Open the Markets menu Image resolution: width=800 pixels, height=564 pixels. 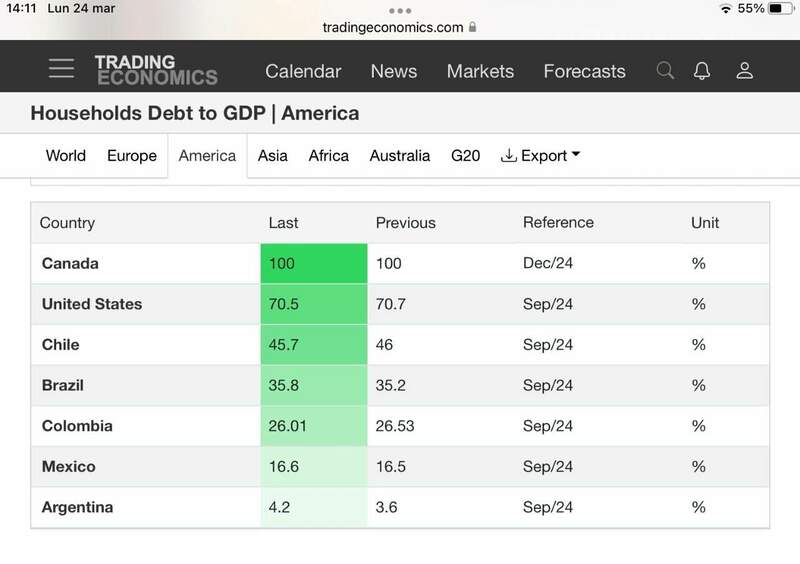(x=480, y=71)
